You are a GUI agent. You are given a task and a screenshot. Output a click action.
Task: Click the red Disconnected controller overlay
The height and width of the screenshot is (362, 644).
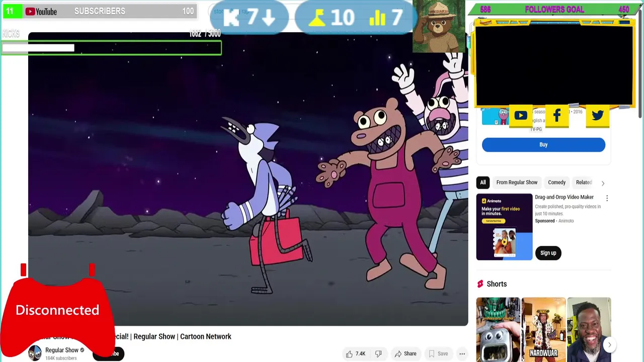(57, 310)
